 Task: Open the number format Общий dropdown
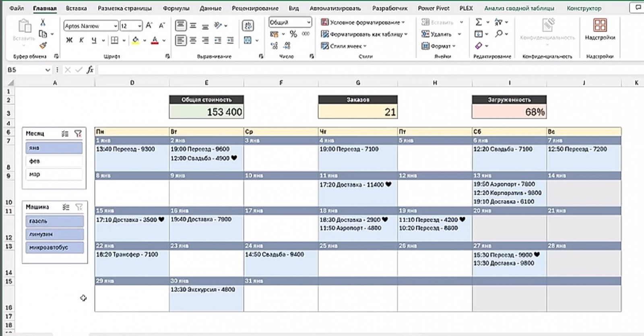click(x=309, y=22)
